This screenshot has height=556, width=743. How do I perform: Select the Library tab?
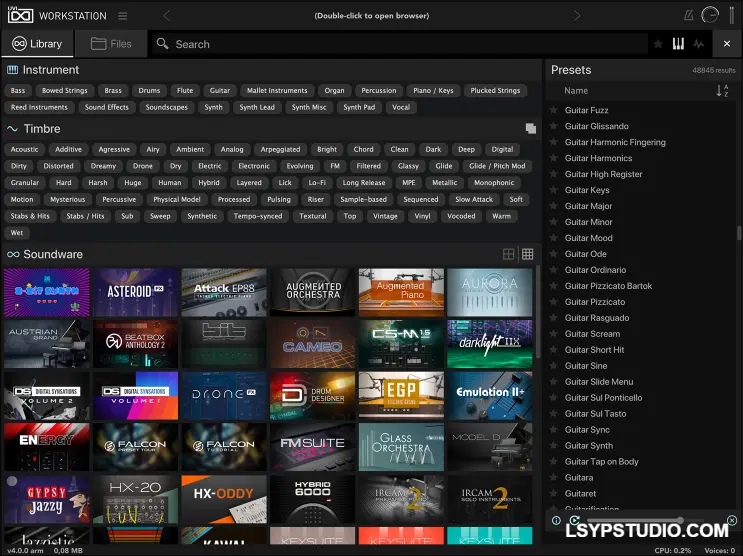pyautogui.click(x=37, y=44)
